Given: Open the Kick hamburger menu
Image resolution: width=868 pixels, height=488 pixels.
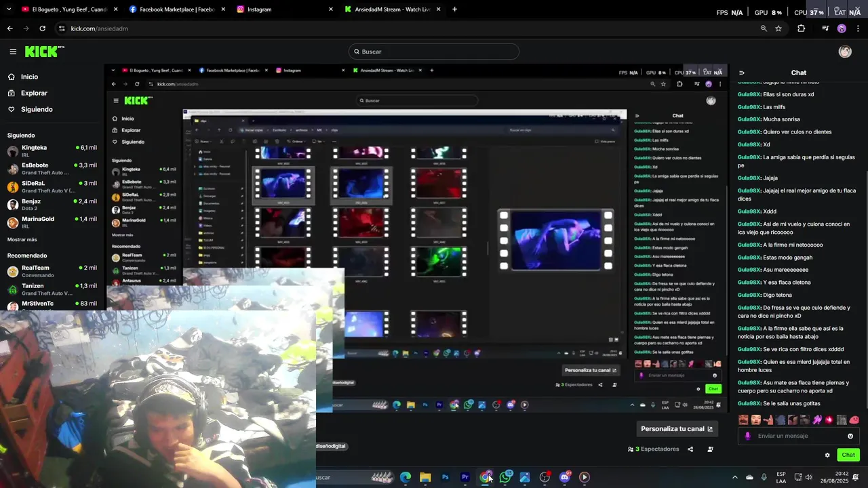Looking at the screenshot, I should point(13,52).
